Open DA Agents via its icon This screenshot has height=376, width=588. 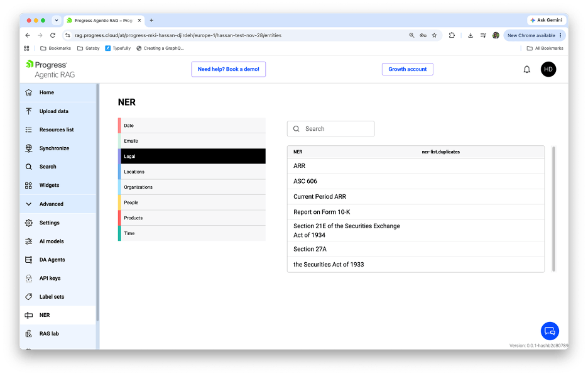pyautogui.click(x=28, y=260)
